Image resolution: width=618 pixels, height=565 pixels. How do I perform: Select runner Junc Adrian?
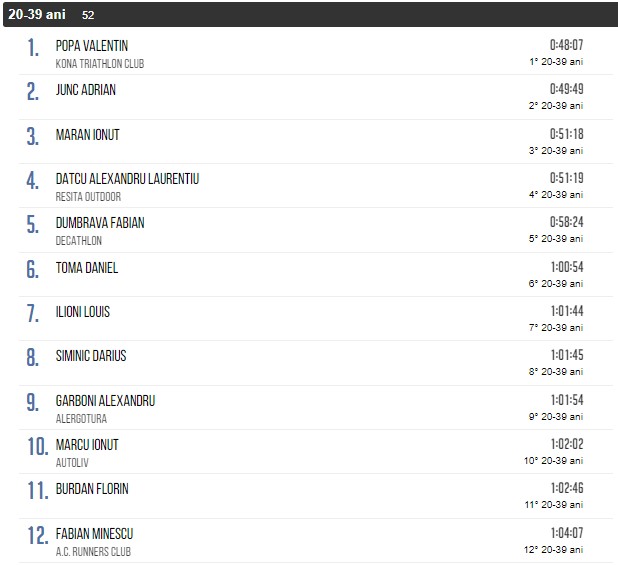point(86,90)
